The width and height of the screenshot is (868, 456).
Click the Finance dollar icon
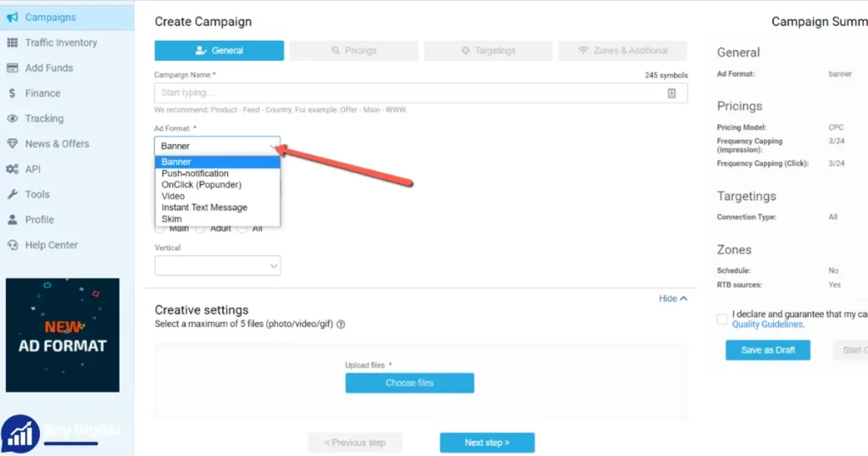click(x=12, y=93)
